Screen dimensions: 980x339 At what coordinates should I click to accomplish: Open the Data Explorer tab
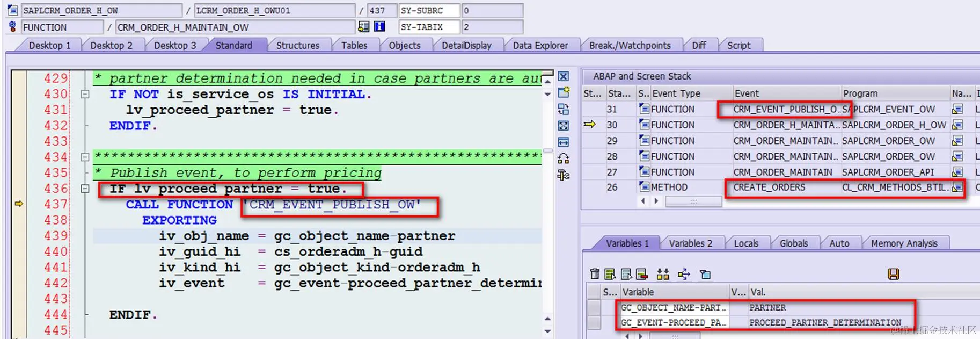(x=540, y=45)
